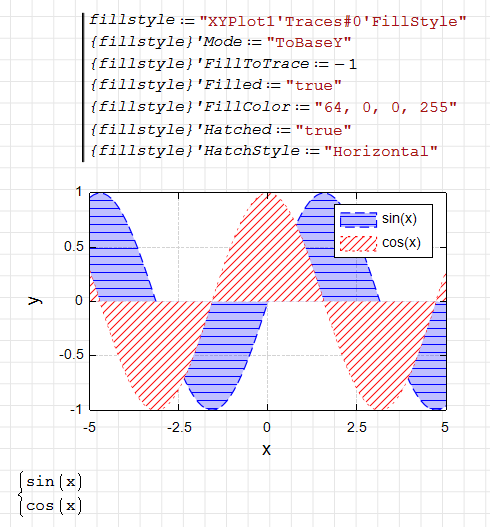The height and width of the screenshot is (527, 490).
Task: Click the "XYPlot1'Traces#0'FillStyle" string
Action: point(333,22)
